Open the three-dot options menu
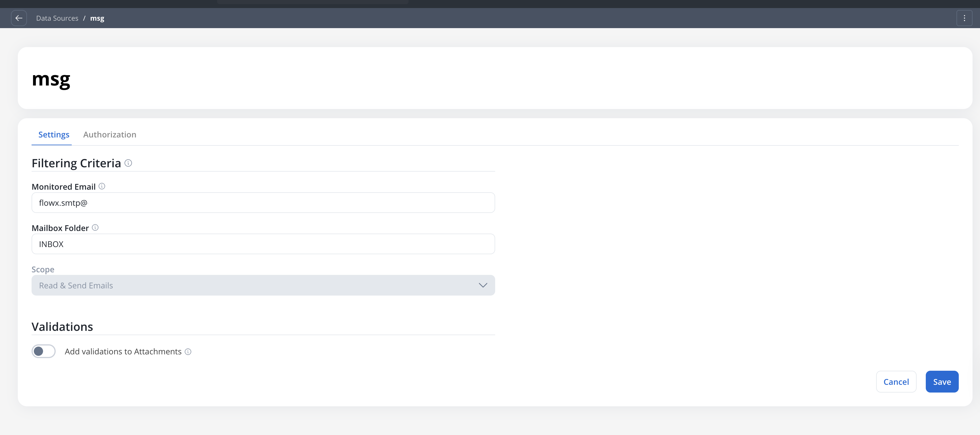 (964, 18)
